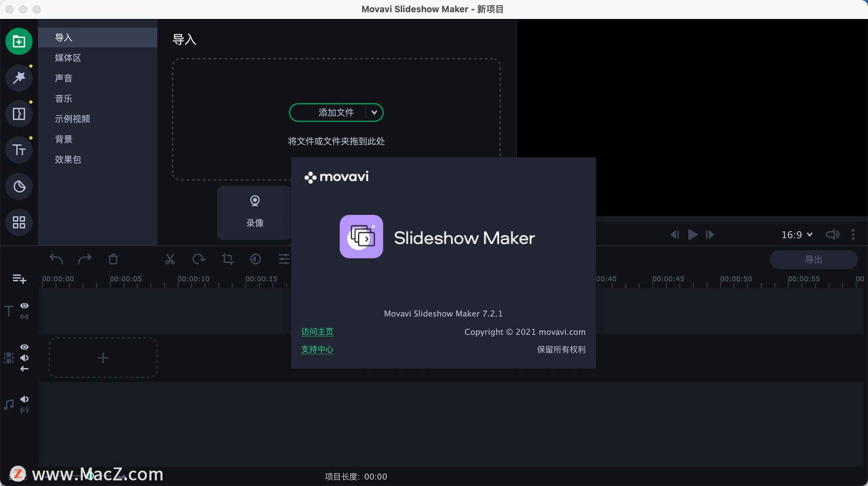Image resolution: width=868 pixels, height=486 pixels.
Task: Click the 00:00:45 timeline ruler mark
Action: pos(668,279)
